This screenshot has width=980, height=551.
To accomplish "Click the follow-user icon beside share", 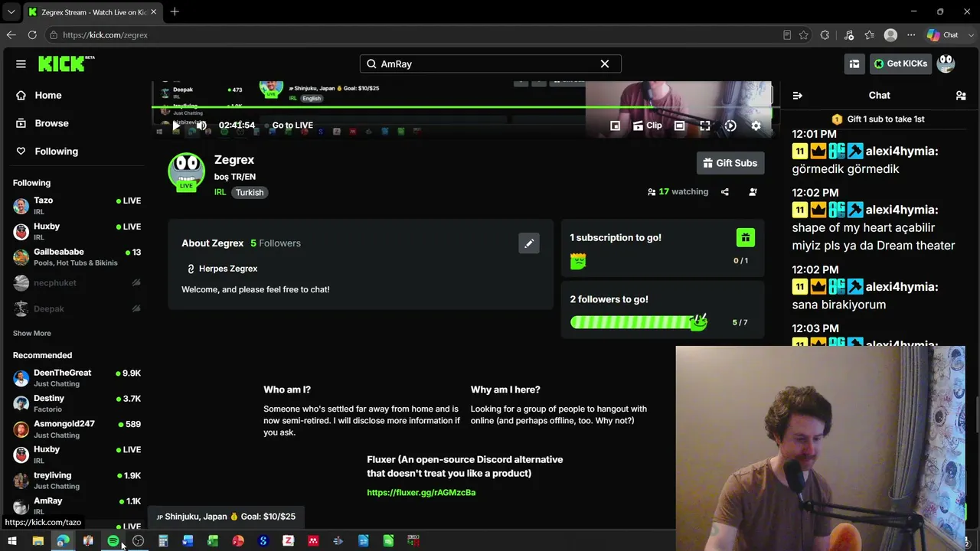I will click(x=753, y=192).
